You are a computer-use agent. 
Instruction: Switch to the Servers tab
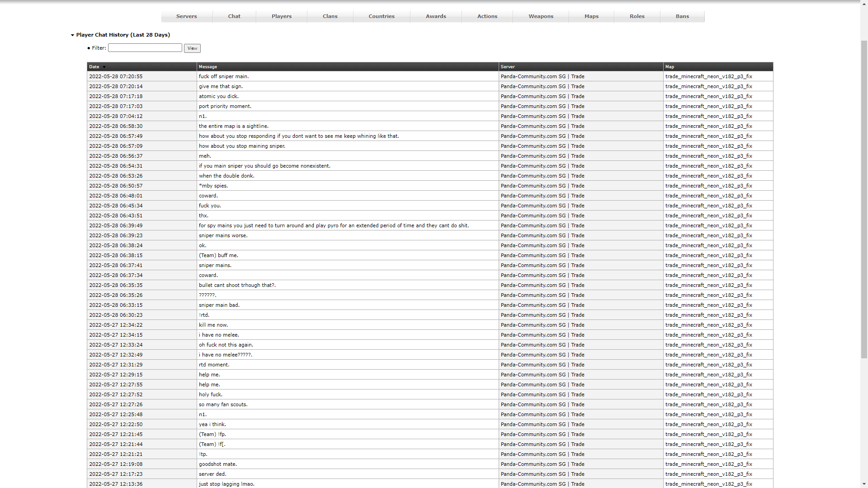186,16
